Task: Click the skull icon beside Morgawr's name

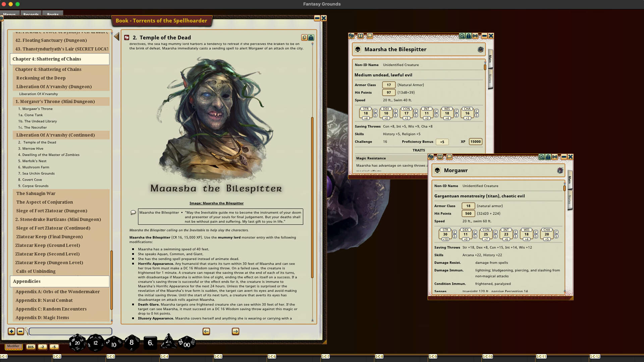Action: 437,171
